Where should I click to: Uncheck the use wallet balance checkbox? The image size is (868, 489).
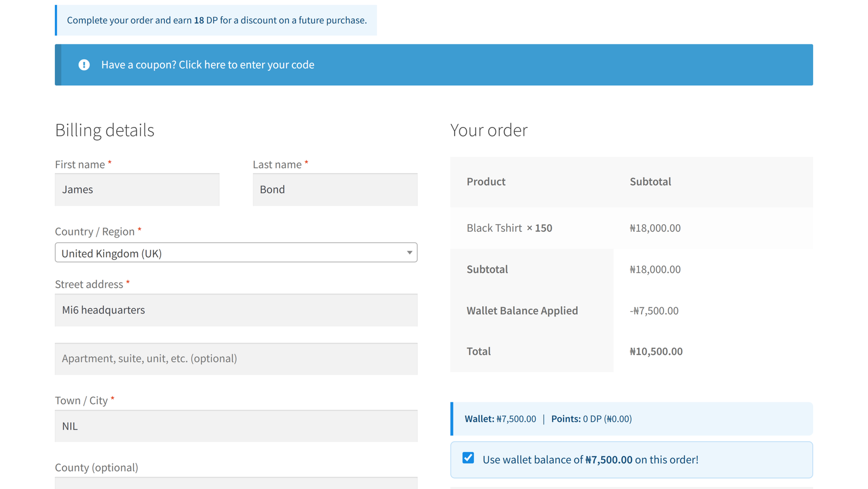coord(468,458)
